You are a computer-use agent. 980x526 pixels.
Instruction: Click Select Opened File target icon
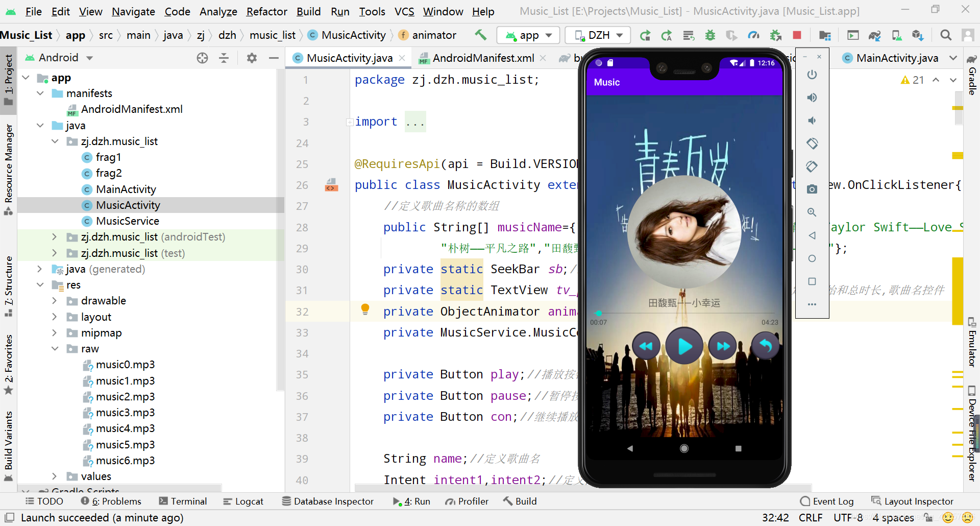tap(202, 58)
